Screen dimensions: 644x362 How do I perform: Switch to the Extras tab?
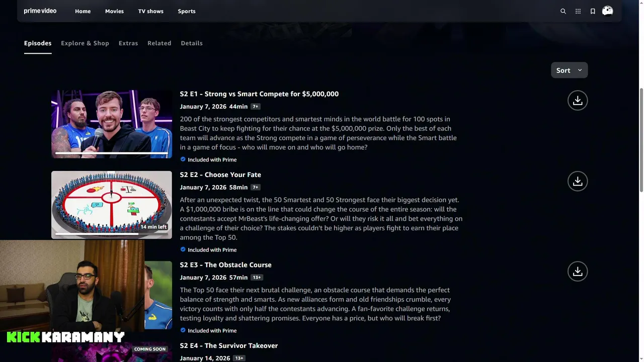tap(128, 43)
